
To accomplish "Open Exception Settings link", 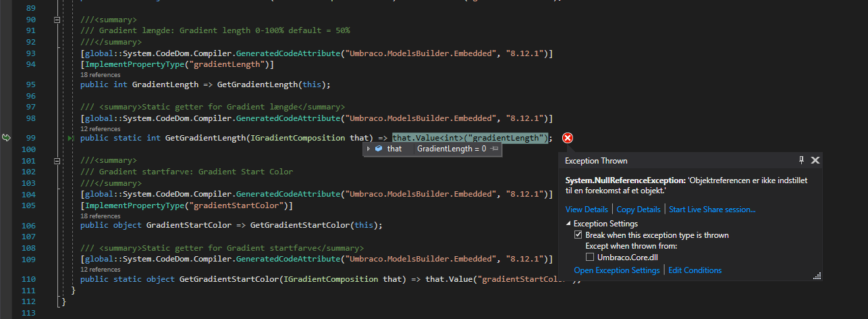I will tap(617, 270).
